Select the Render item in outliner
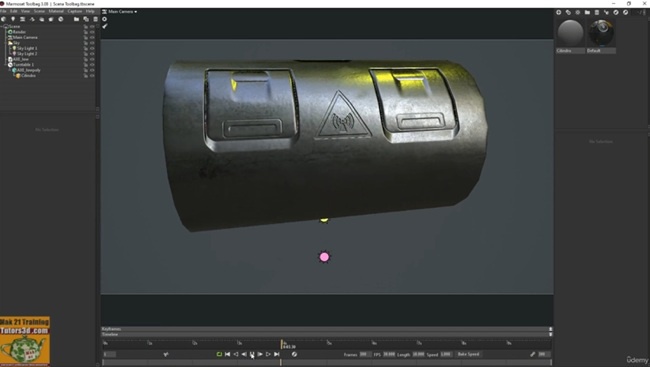This screenshot has height=367, width=650. [x=19, y=32]
